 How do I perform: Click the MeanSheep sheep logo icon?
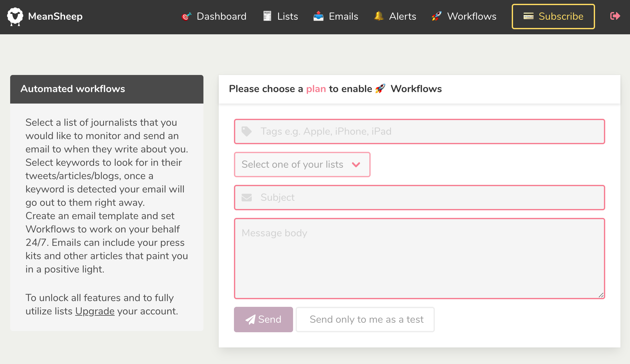(x=15, y=17)
